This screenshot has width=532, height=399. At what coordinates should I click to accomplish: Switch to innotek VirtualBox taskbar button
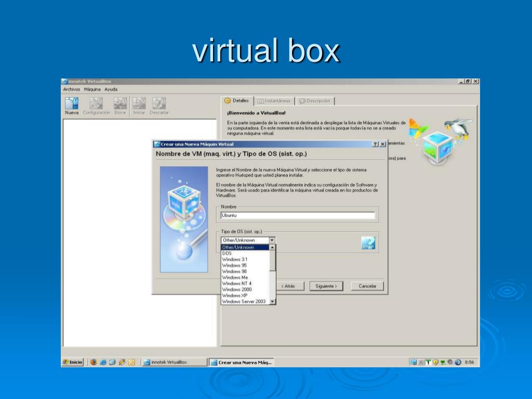point(174,362)
